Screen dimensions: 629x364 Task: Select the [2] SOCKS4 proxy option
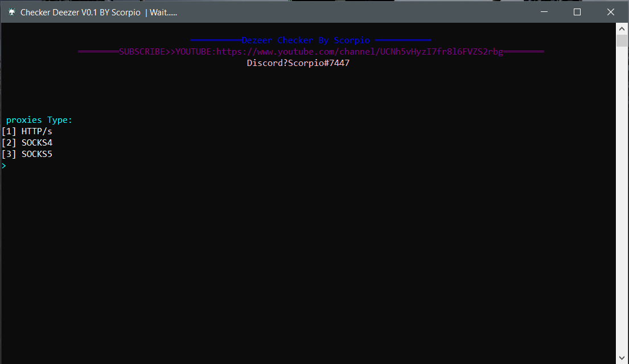[x=27, y=143]
